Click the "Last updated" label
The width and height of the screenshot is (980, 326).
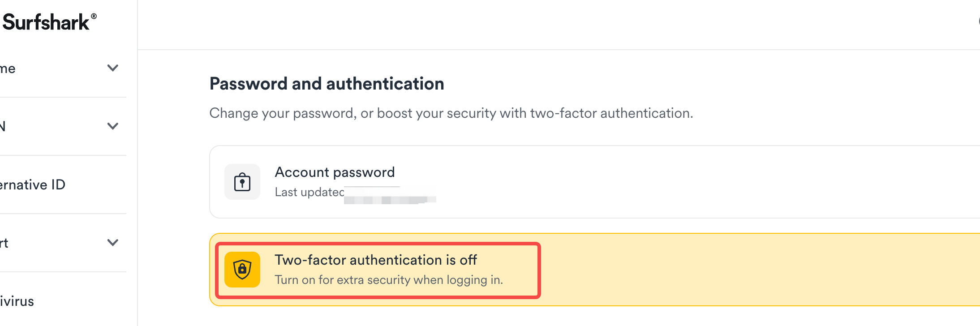[x=309, y=192]
